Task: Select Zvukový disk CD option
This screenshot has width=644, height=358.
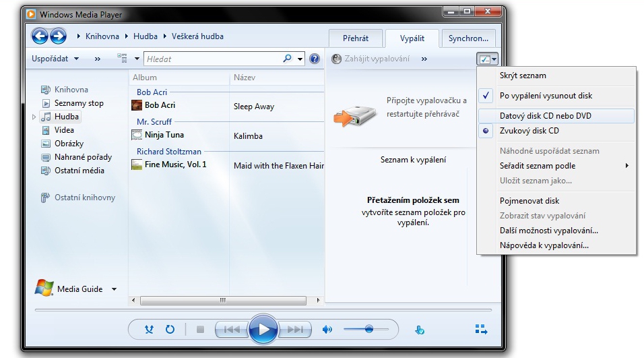Action: (x=556, y=131)
